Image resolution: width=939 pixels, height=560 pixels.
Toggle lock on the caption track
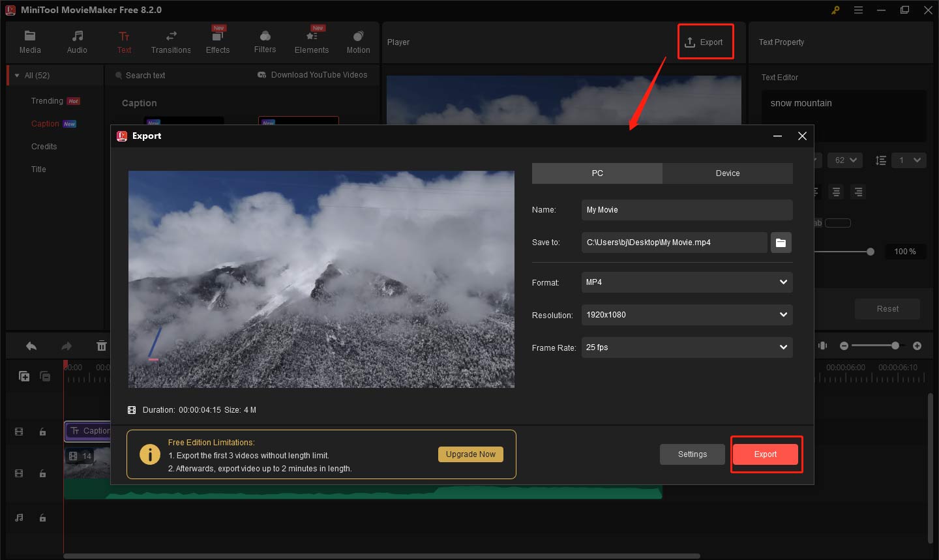coord(42,432)
